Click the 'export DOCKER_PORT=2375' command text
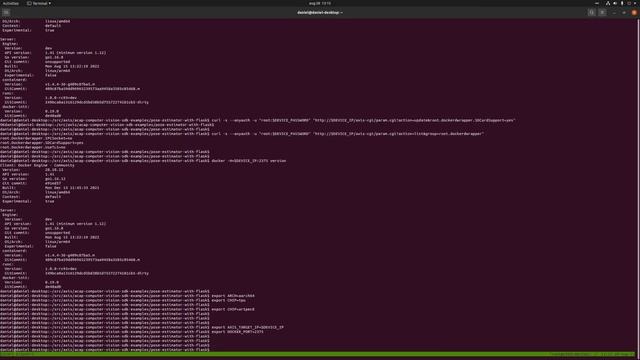The width and height of the screenshot is (640, 360). point(238,332)
